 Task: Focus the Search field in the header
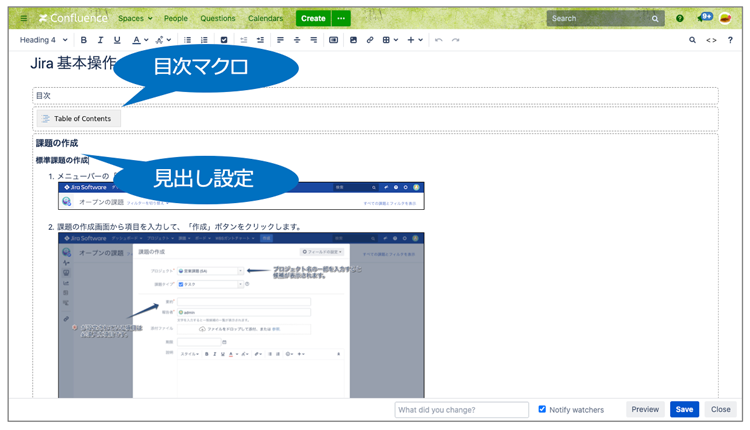coord(605,18)
